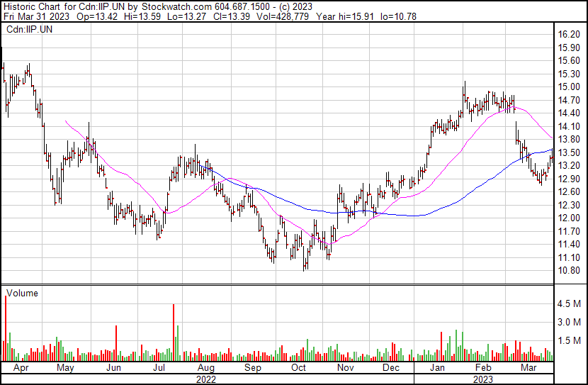Click the Cdn:IIP.UN ticker label in chart
Screen dimensions: 588x385
29,30
